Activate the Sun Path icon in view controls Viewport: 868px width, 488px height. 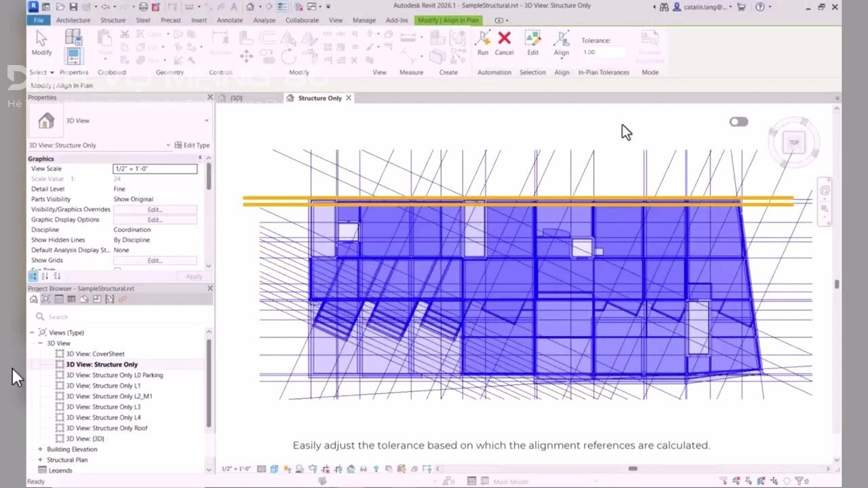(286, 468)
